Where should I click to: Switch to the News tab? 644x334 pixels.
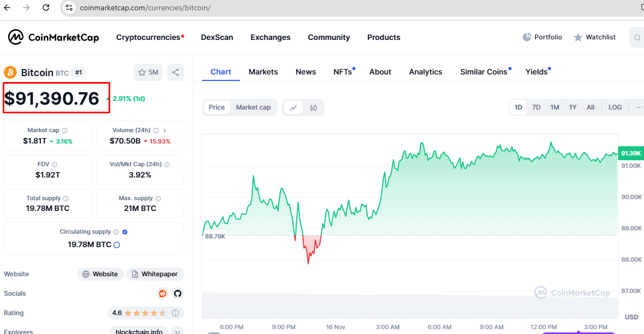(306, 72)
